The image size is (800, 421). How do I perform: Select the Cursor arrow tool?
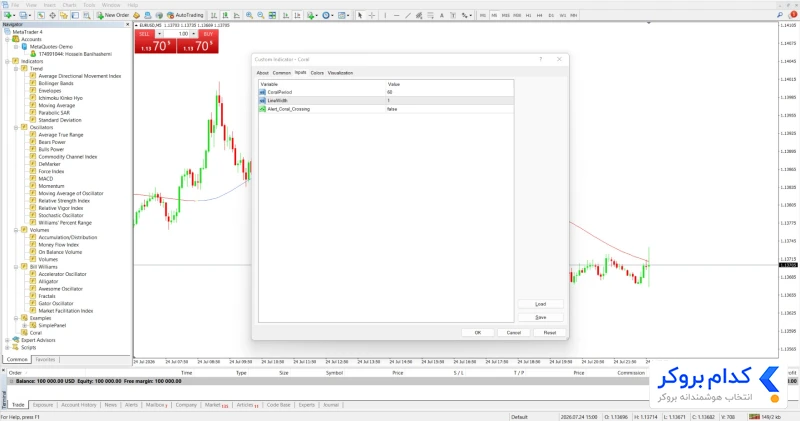pos(360,15)
